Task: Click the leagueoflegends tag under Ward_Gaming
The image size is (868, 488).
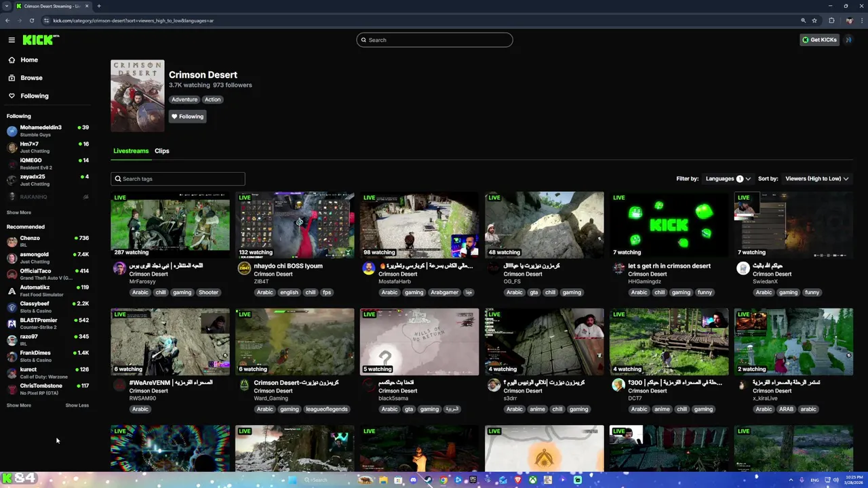Action: pyautogui.click(x=327, y=409)
